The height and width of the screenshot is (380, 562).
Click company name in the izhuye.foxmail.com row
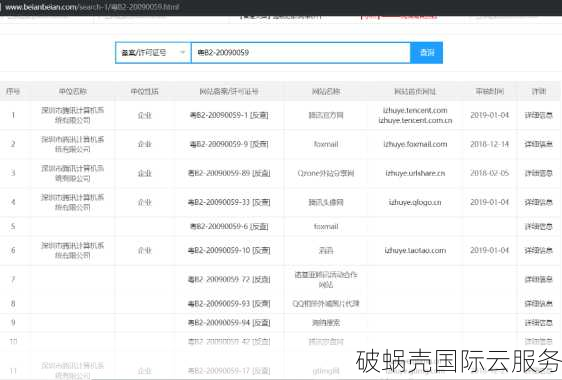[x=73, y=144]
